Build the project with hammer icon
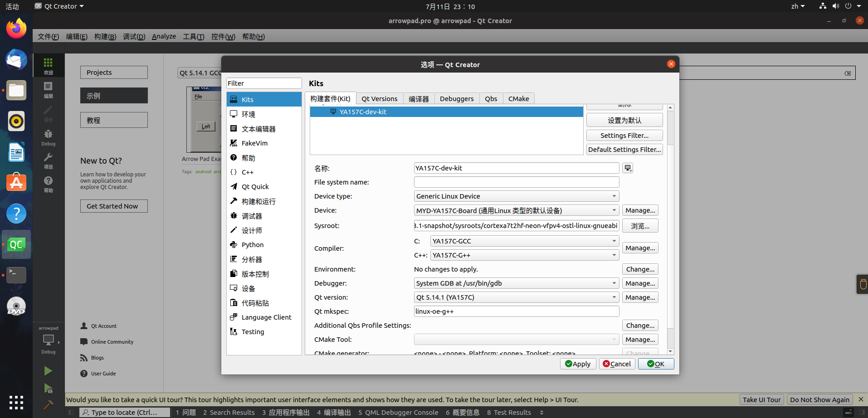 pos(48,404)
